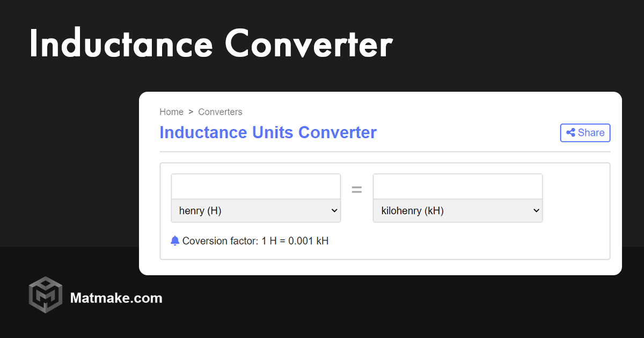644x338 pixels.
Task: Select the right kilohenry value input field
Action: (x=457, y=186)
